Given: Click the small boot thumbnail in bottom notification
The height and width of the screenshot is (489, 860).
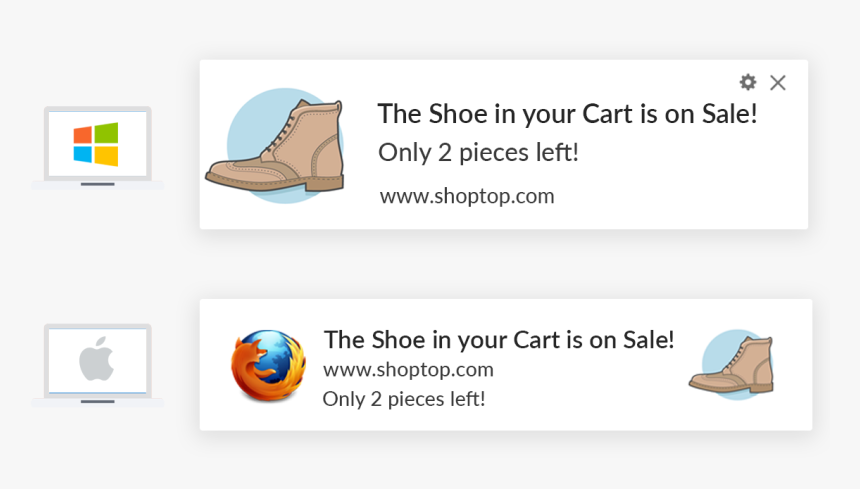Looking at the screenshot, I should pyautogui.click(x=735, y=366).
